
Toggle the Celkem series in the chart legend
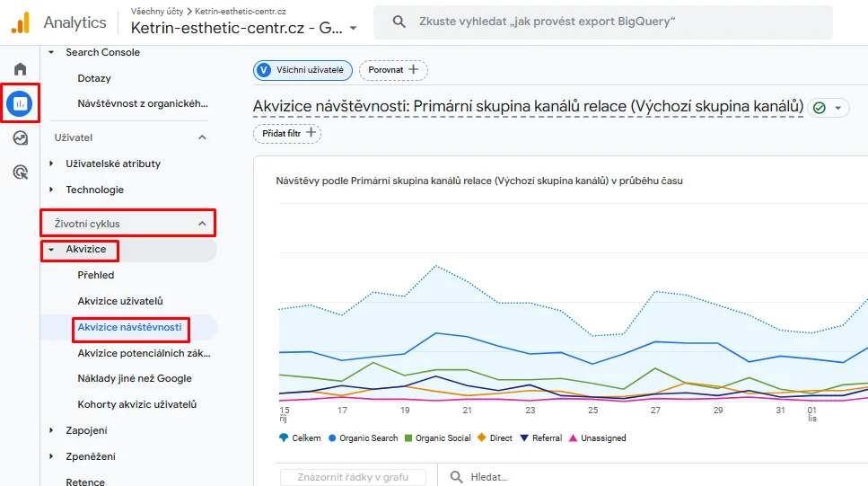click(301, 437)
